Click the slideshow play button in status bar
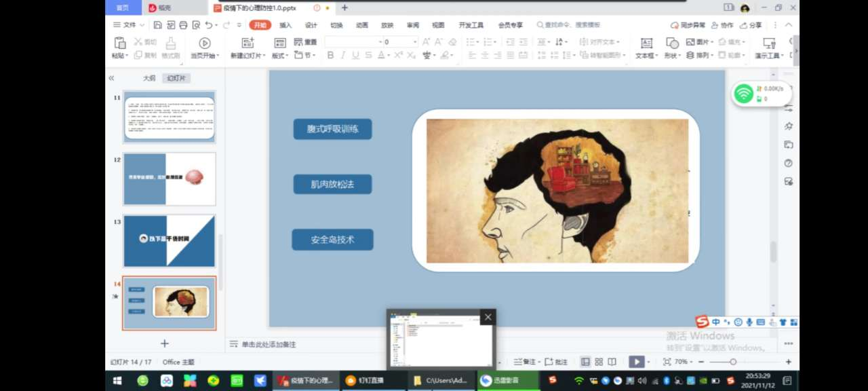This screenshot has height=391, width=868. pos(636,362)
